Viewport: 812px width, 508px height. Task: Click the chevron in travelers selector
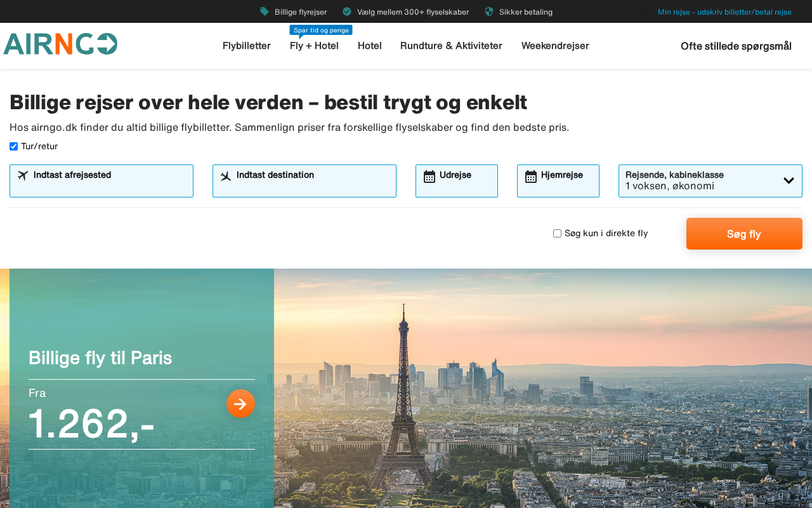(789, 180)
